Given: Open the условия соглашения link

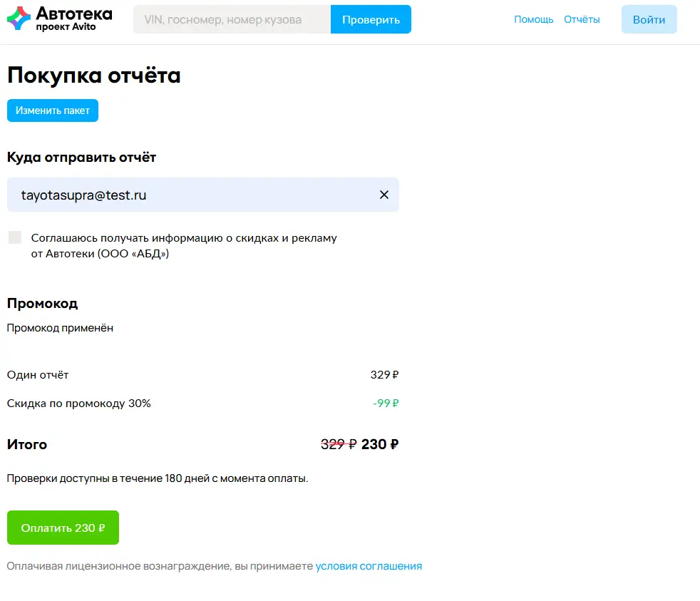Looking at the screenshot, I should tap(369, 566).
